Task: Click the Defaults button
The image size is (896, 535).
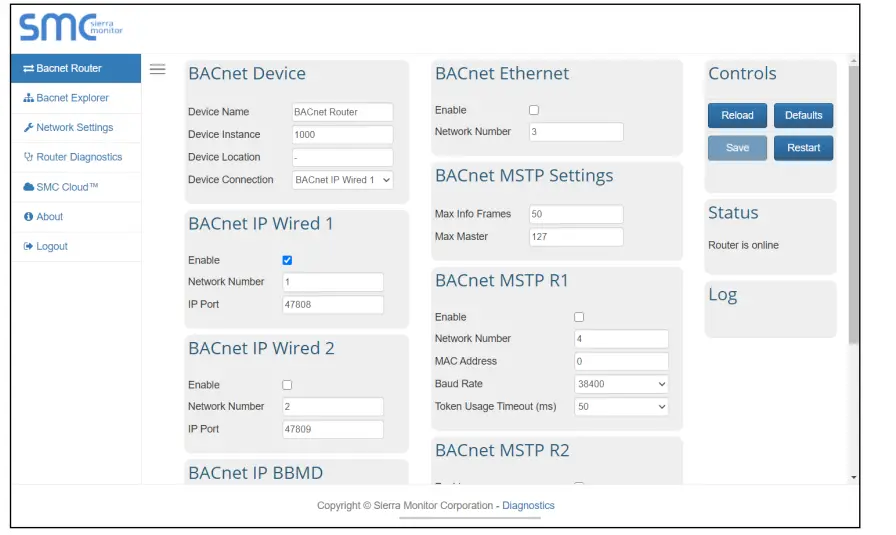Action: pyautogui.click(x=803, y=115)
